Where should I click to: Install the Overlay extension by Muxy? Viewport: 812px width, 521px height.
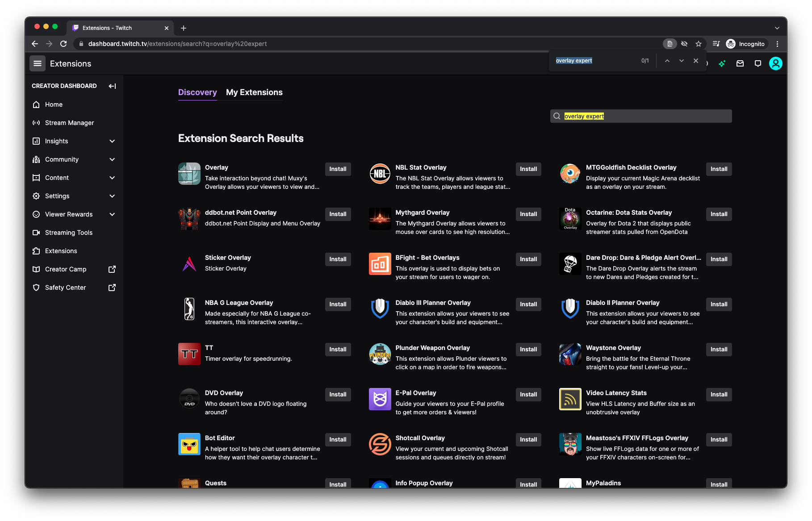[x=338, y=169]
